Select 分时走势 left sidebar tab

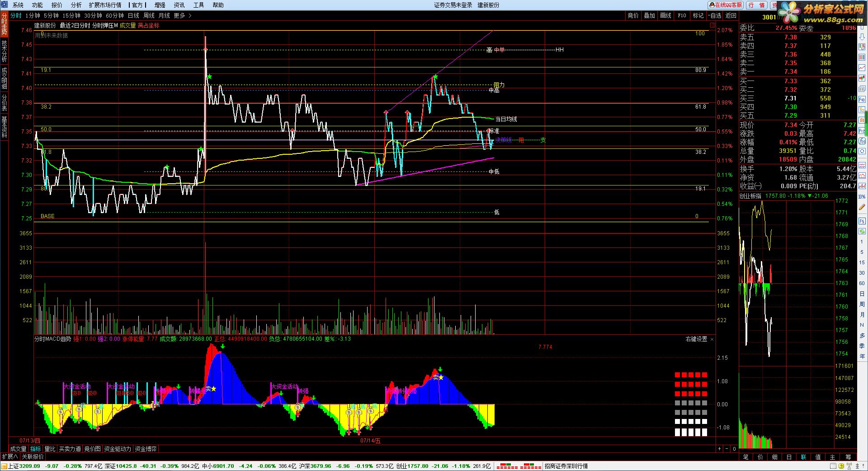click(x=4, y=24)
